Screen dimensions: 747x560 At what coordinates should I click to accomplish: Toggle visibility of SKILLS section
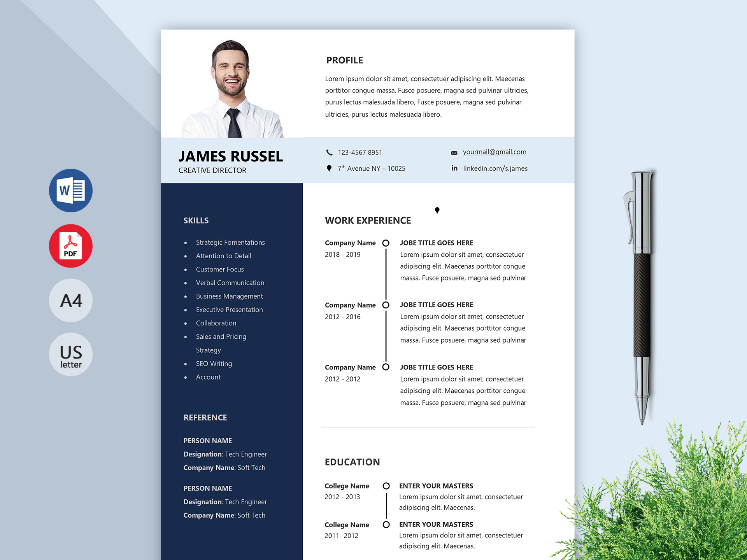click(196, 220)
